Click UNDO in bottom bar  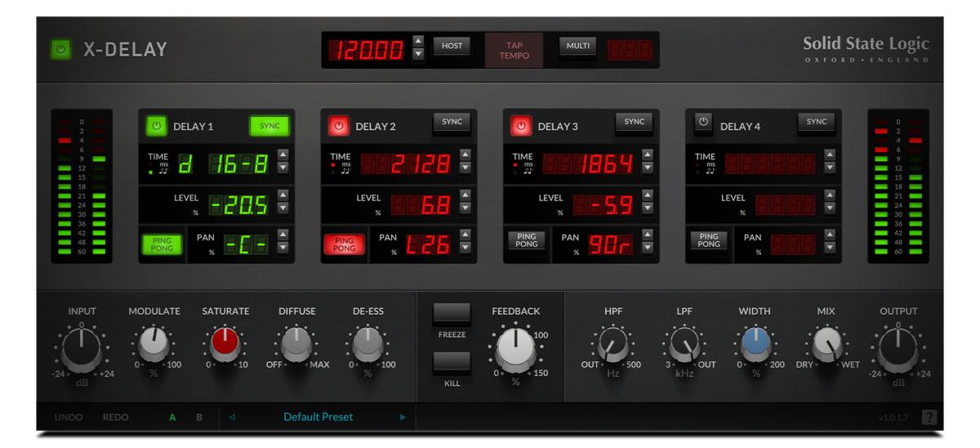(x=69, y=417)
